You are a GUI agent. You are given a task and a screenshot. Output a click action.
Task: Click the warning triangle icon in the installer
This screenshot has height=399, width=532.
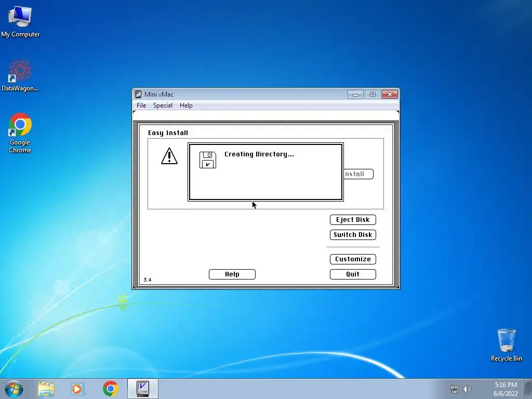pyautogui.click(x=169, y=156)
